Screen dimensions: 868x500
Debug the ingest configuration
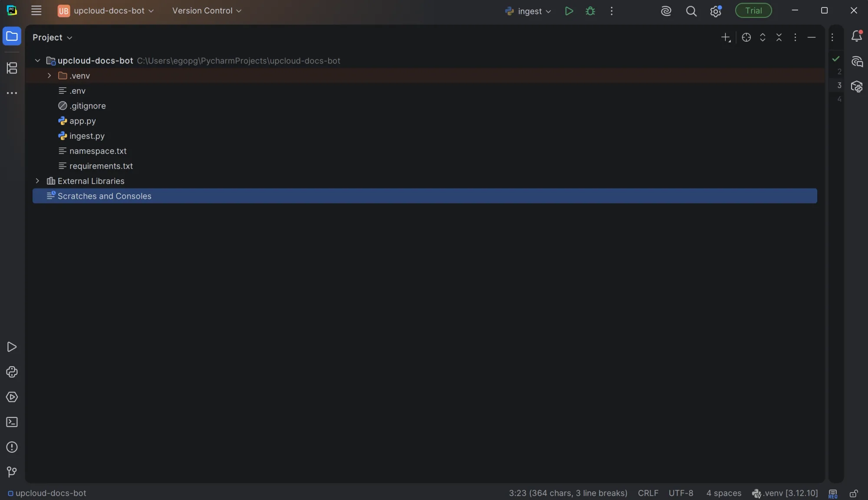590,11
